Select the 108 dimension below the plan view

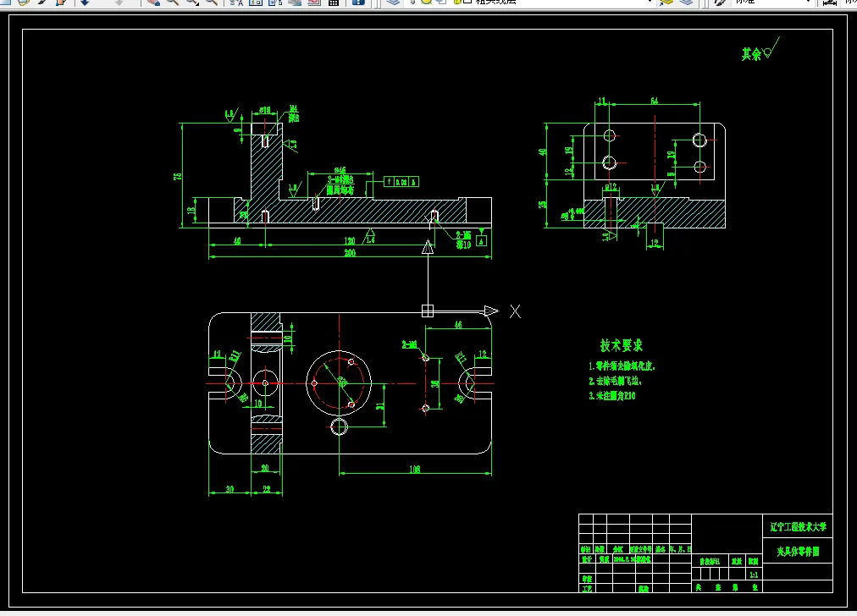point(415,469)
